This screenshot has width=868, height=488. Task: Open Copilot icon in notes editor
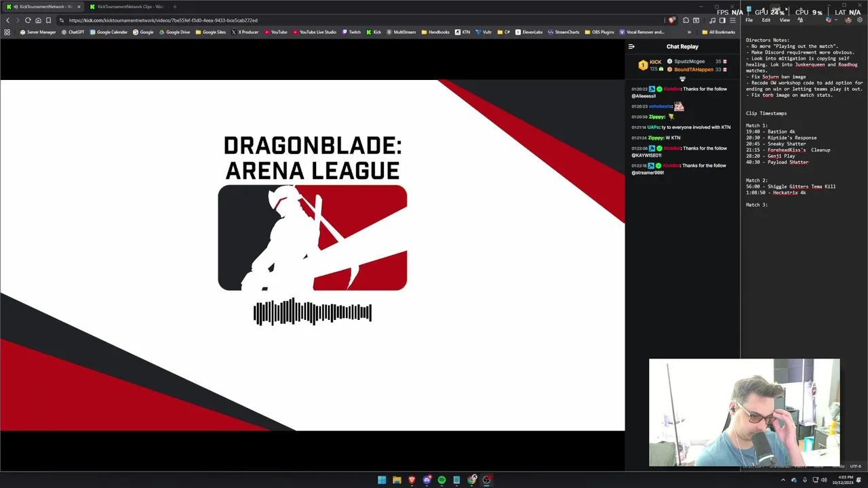829,20
